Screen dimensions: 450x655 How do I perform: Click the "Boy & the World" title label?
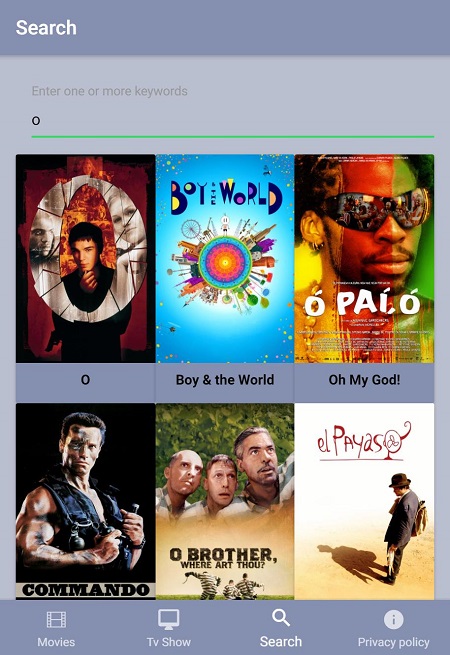pyautogui.click(x=225, y=380)
